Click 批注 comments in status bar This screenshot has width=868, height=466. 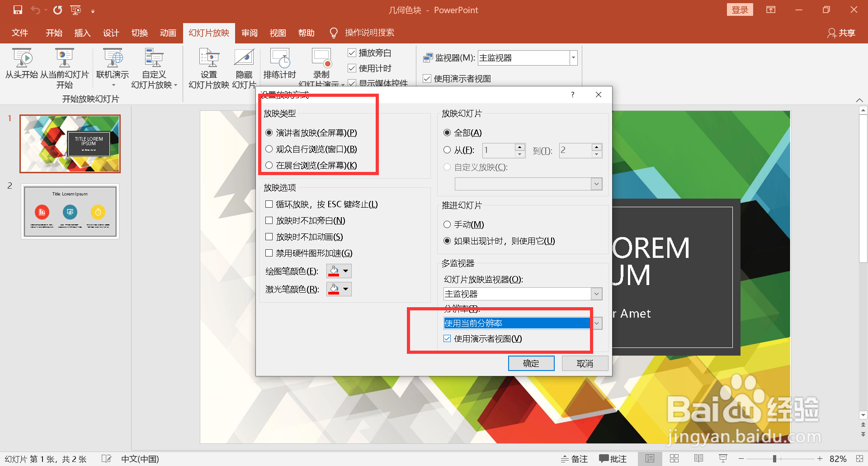point(613,459)
